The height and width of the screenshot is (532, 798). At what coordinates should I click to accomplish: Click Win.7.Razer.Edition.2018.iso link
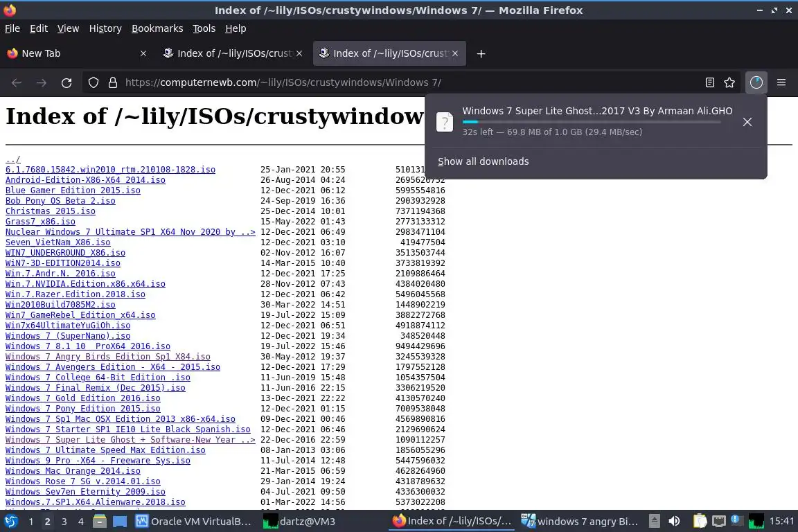click(76, 294)
